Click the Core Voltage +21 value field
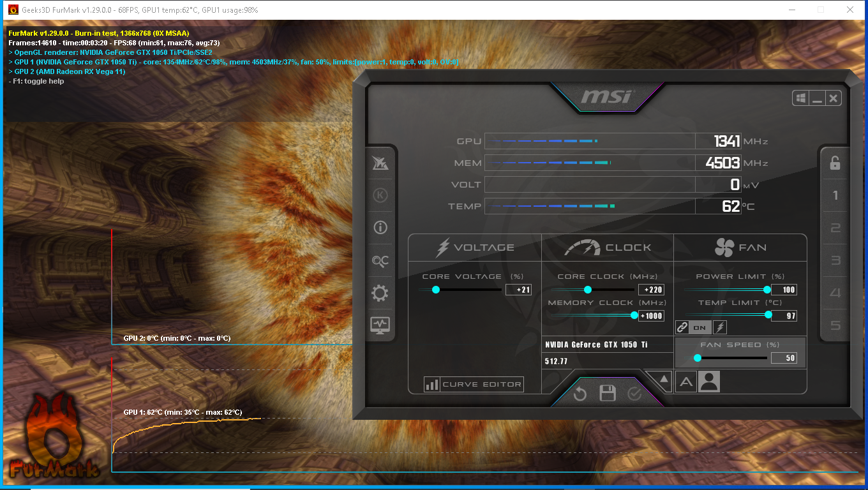This screenshot has width=868, height=490. (518, 290)
